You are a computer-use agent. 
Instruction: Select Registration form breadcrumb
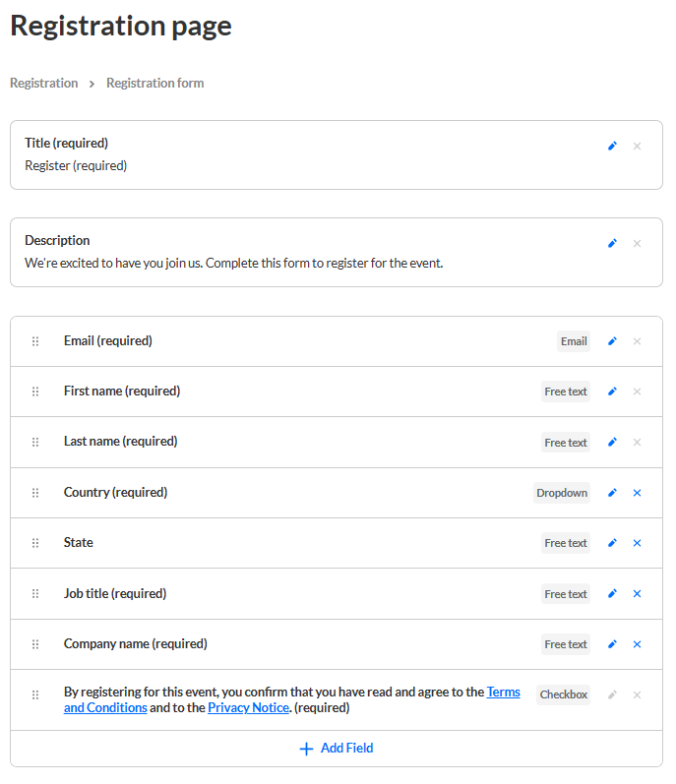pyautogui.click(x=155, y=84)
